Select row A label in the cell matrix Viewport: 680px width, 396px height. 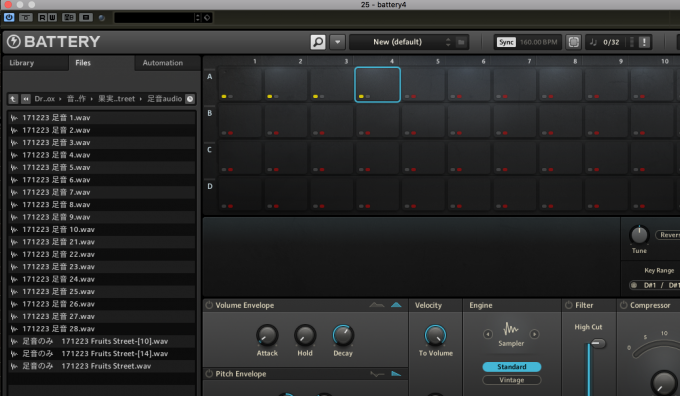209,77
